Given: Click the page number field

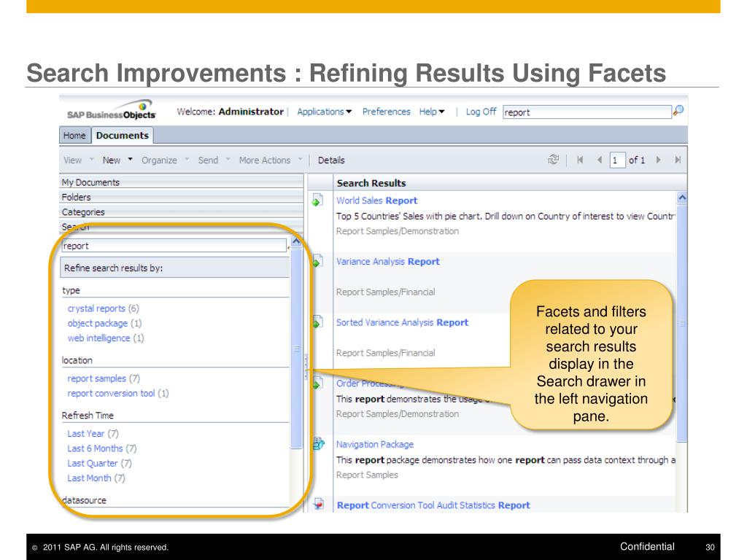Looking at the screenshot, I should [x=617, y=160].
